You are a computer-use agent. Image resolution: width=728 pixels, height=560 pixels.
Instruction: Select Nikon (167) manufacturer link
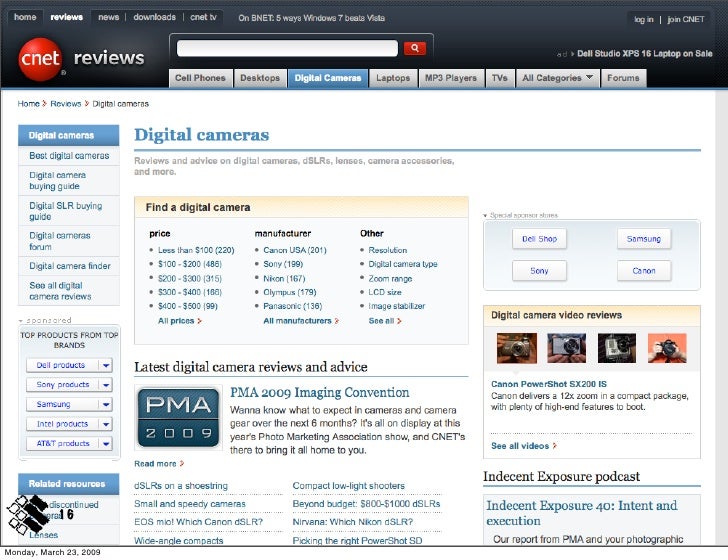(x=284, y=279)
